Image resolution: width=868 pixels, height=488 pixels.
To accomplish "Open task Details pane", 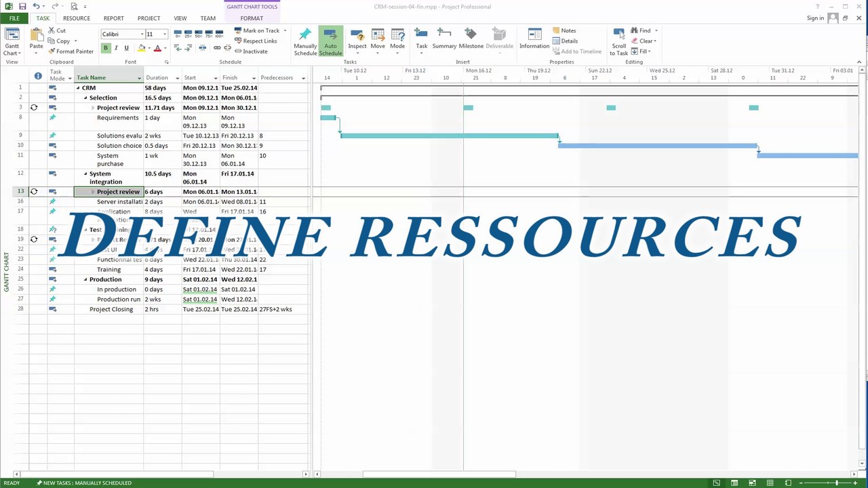I will coord(565,41).
